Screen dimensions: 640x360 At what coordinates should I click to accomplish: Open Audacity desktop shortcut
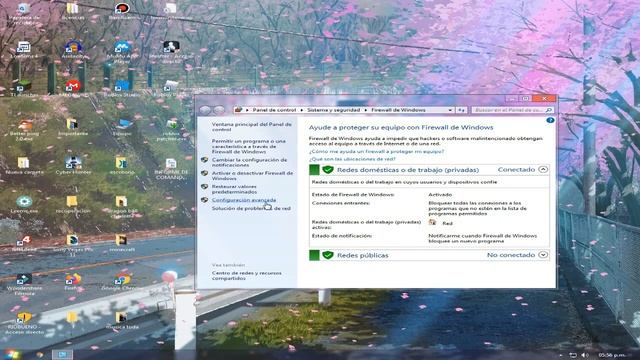(x=73, y=50)
